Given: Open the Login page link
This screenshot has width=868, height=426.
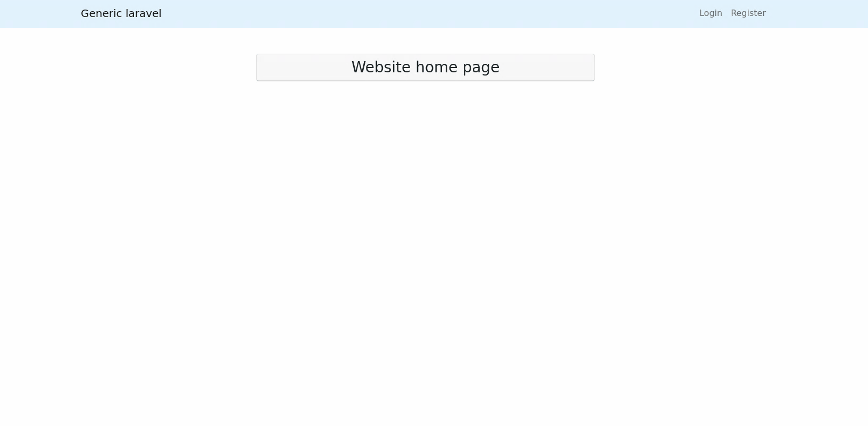Looking at the screenshot, I should point(711,13).
